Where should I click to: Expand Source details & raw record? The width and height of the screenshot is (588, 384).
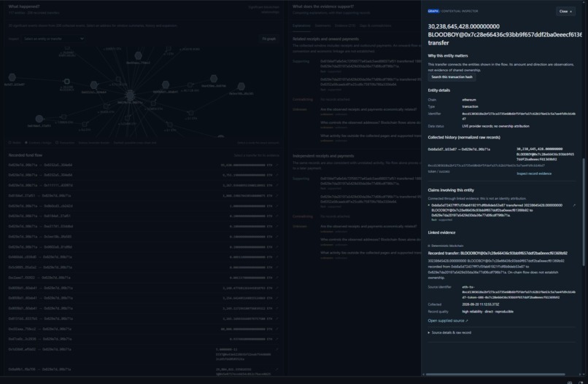click(449, 332)
